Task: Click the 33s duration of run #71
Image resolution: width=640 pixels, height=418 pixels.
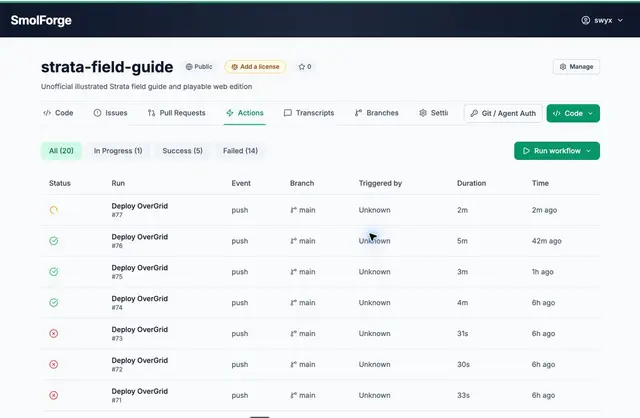Action: pyautogui.click(x=463, y=396)
